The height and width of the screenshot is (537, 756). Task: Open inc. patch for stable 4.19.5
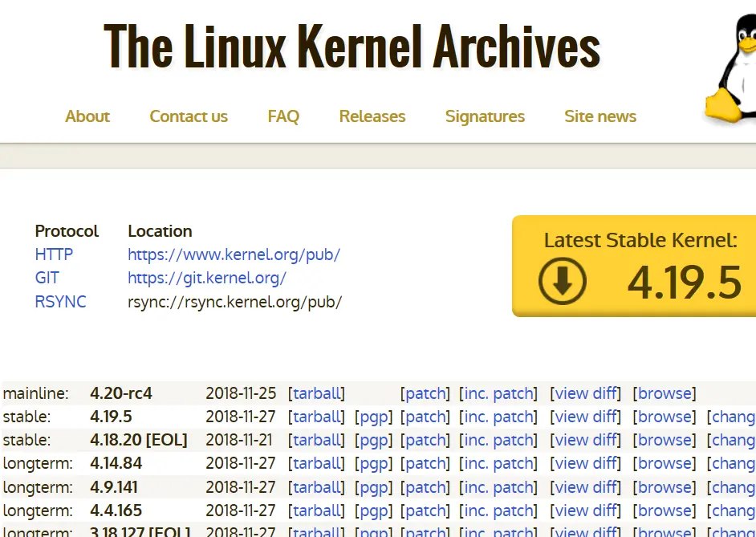click(498, 417)
